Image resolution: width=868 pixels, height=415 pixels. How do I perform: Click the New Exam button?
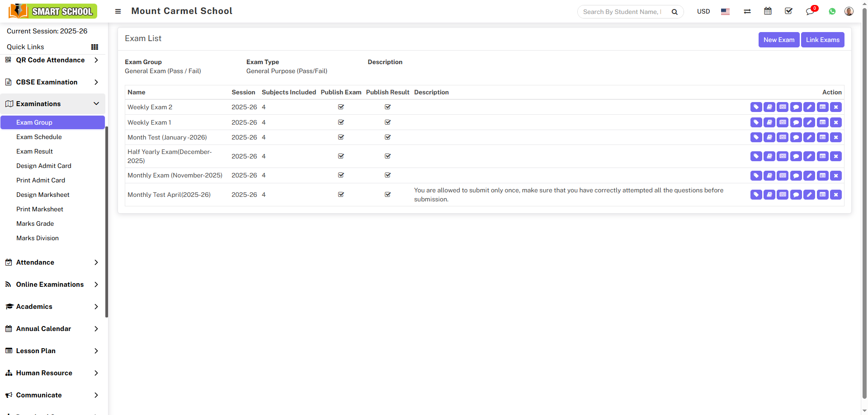point(778,40)
